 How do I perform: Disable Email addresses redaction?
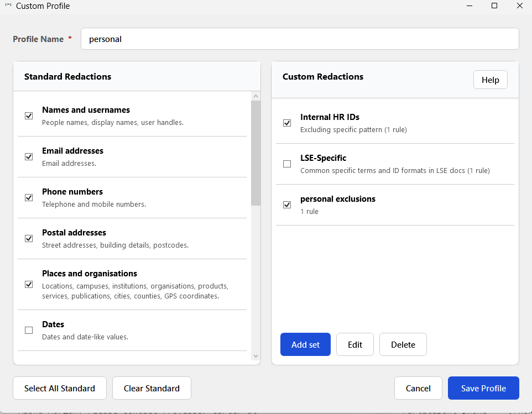pos(29,156)
